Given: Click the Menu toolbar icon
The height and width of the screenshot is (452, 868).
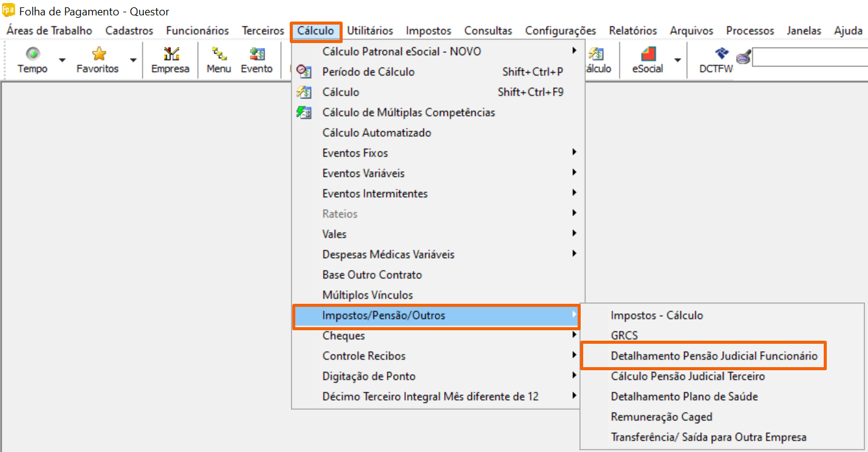Looking at the screenshot, I should tap(218, 54).
